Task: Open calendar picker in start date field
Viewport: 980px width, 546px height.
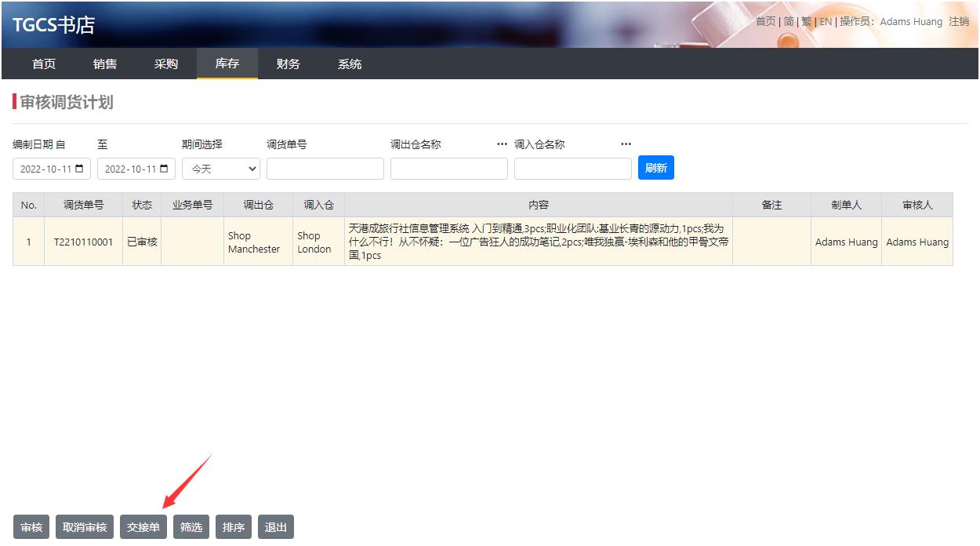Action: coord(79,169)
